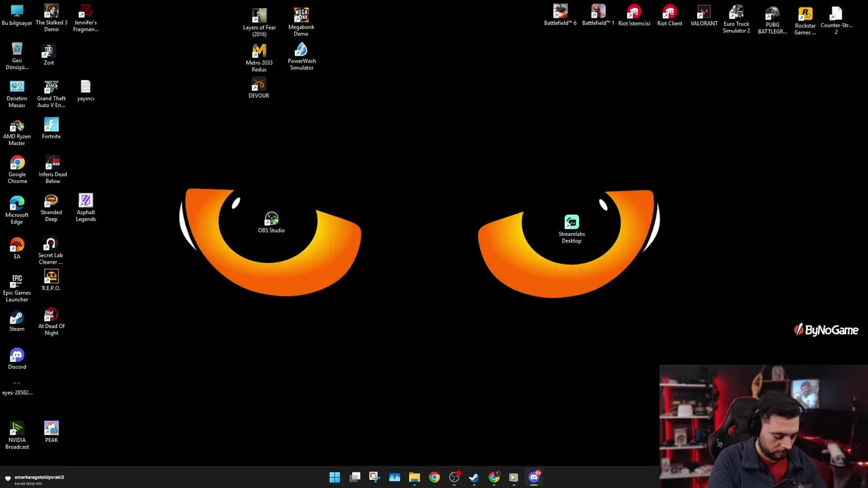Select the yayıncı text file
The height and width of the screenshot is (488, 868).
pos(85,91)
